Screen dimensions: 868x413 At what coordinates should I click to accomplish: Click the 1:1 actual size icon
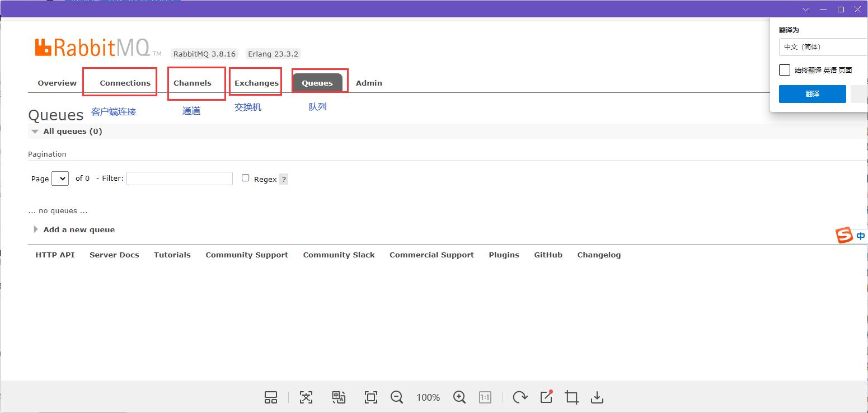pyautogui.click(x=485, y=397)
